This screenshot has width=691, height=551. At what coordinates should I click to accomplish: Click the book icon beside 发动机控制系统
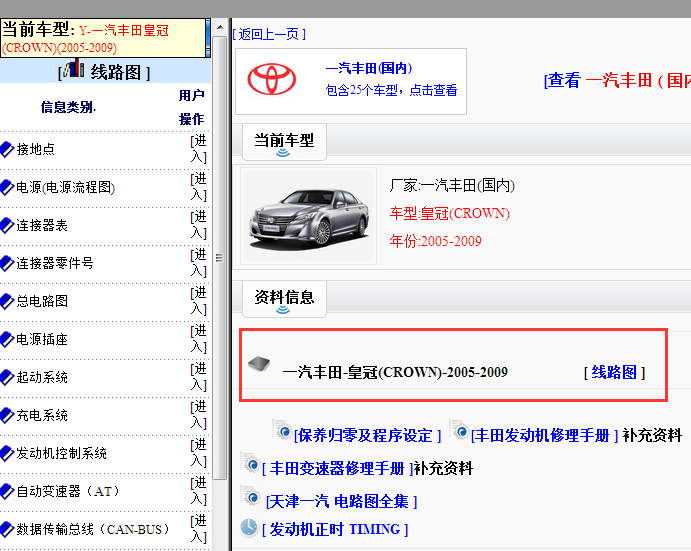tap(7, 453)
